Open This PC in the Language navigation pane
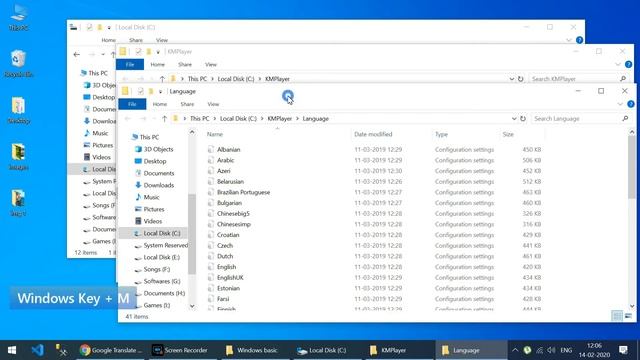This screenshot has width=640, height=360. pyautogui.click(x=149, y=137)
